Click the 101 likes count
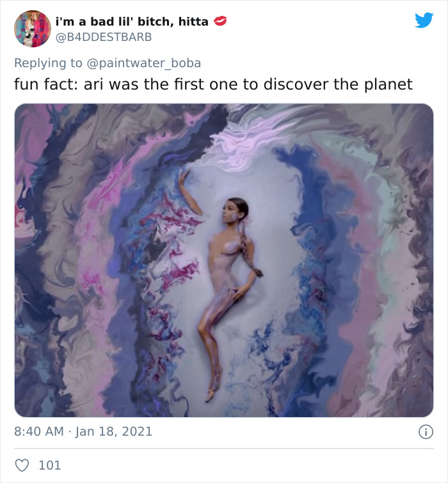This screenshot has width=448, height=483. pyautogui.click(x=50, y=465)
